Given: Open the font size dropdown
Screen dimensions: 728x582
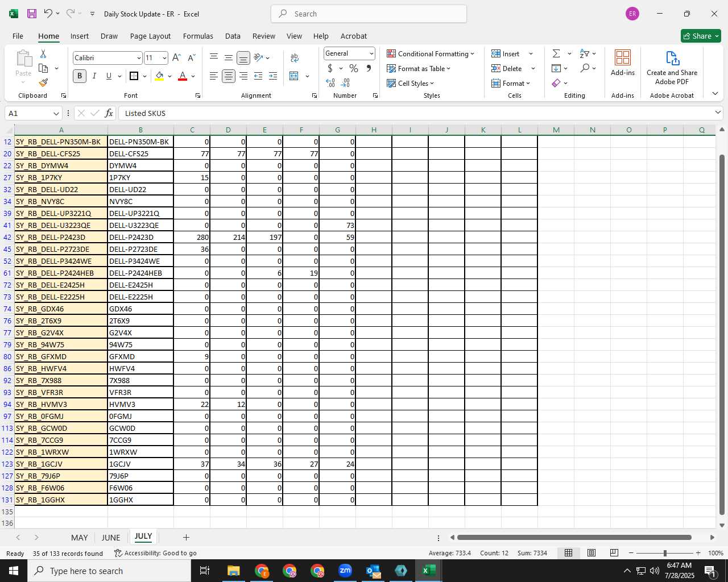Looking at the screenshot, I should pos(164,58).
